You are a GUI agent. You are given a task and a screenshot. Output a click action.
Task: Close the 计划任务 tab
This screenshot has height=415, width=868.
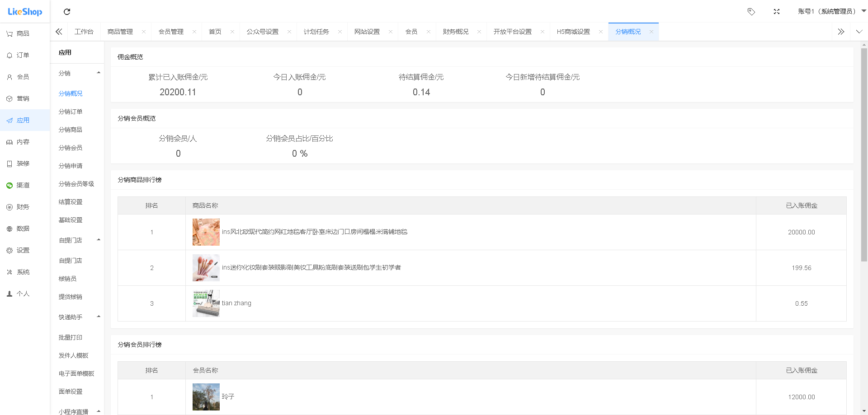pos(340,31)
